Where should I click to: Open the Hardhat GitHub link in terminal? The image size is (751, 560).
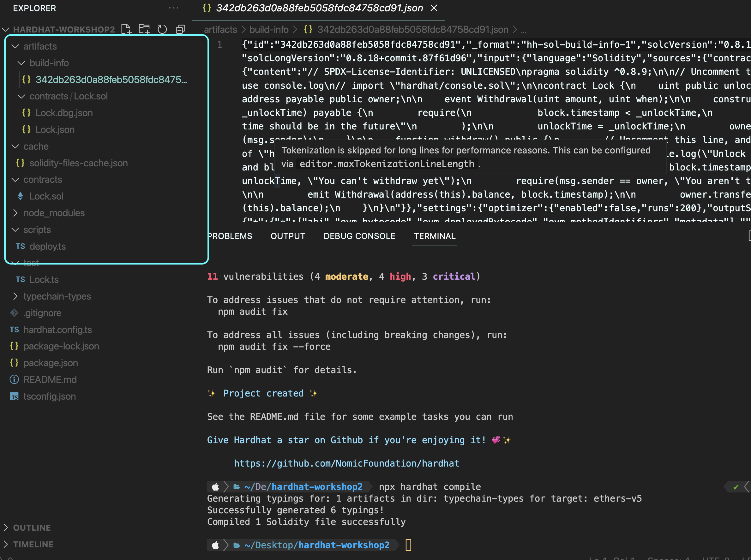(x=346, y=463)
